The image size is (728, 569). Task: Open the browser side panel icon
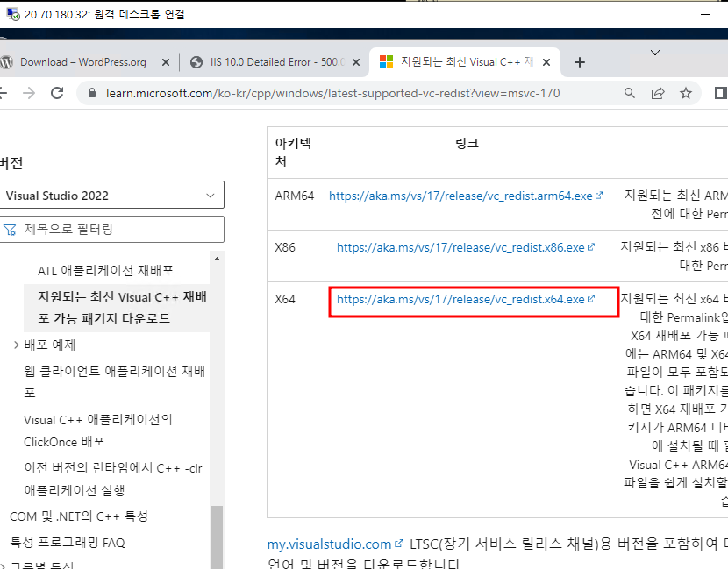721,93
